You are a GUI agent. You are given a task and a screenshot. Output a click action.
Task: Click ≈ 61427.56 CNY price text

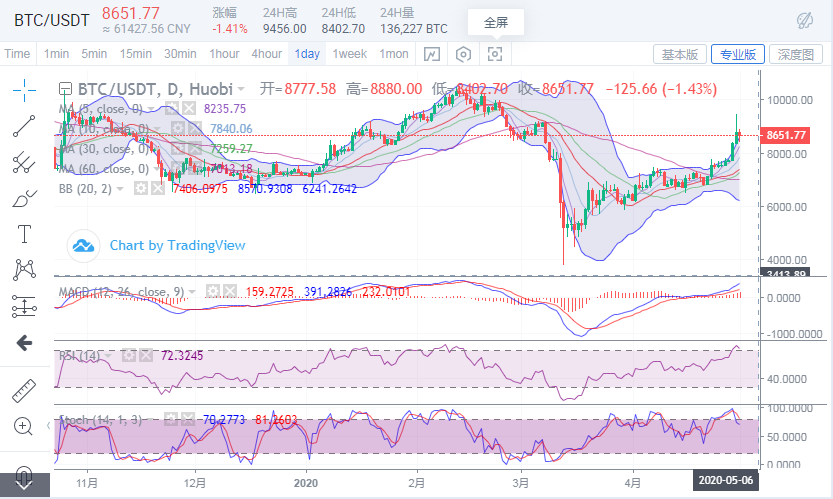click(x=146, y=29)
